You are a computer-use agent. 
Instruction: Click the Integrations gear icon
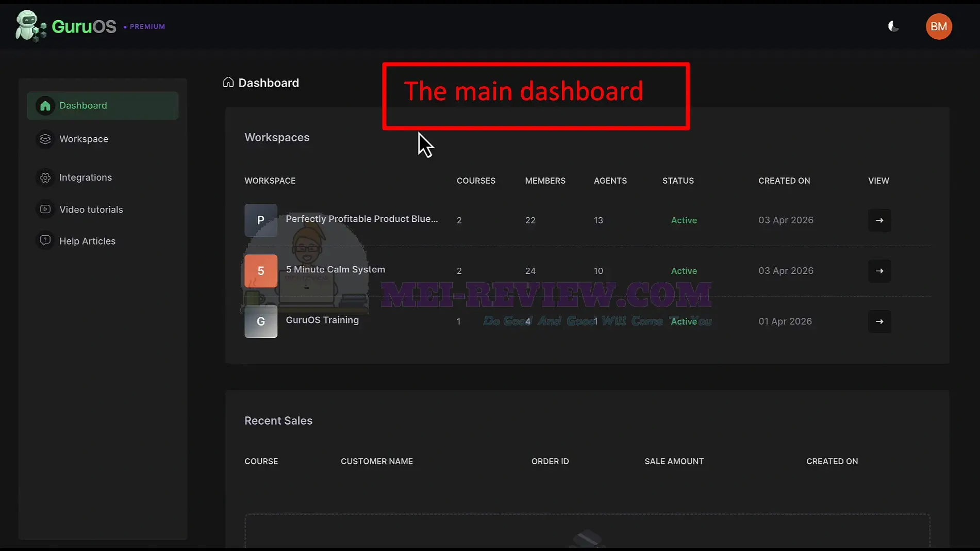click(x=45, y=177)
